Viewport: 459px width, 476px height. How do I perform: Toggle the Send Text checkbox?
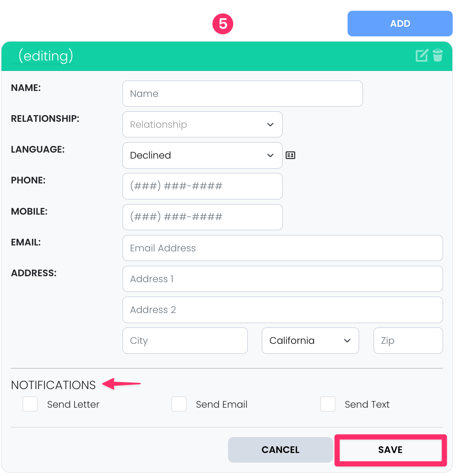328,404
